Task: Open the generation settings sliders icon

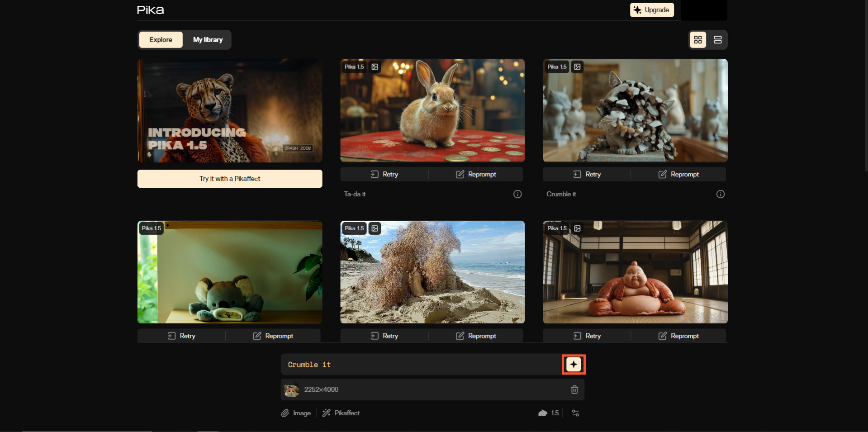Action: click(575, 413)
